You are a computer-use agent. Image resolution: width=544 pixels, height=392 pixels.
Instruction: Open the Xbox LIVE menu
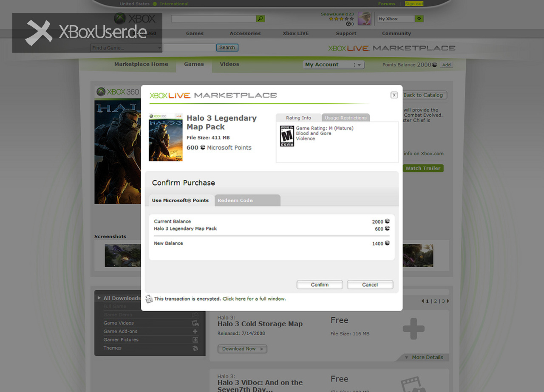(296, 34)
